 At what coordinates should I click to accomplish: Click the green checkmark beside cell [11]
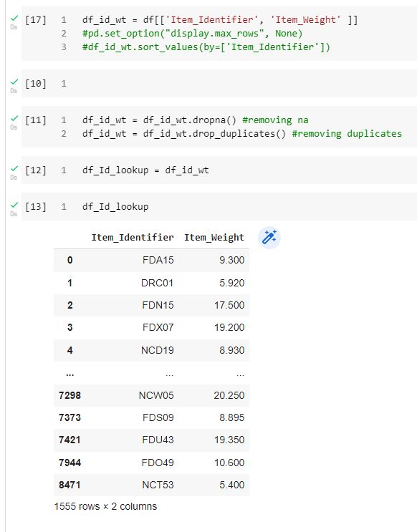pos(14,118)
